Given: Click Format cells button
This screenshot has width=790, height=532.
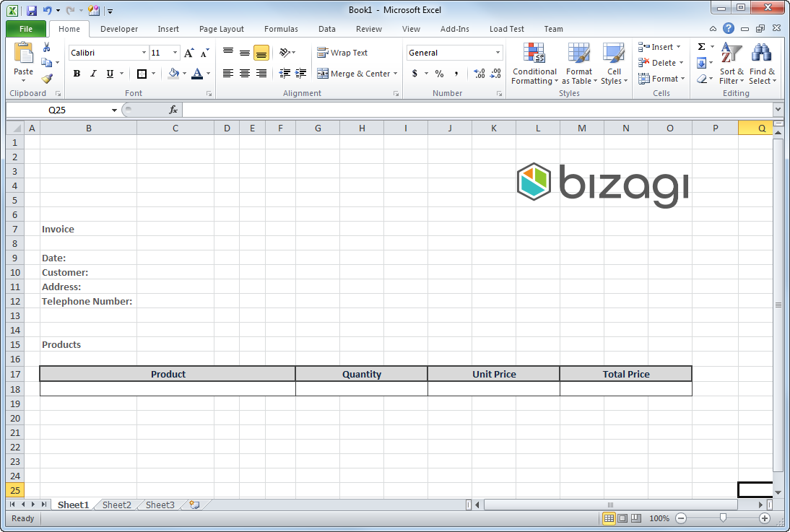Looking at the screenshot, I should pos(662,79).
